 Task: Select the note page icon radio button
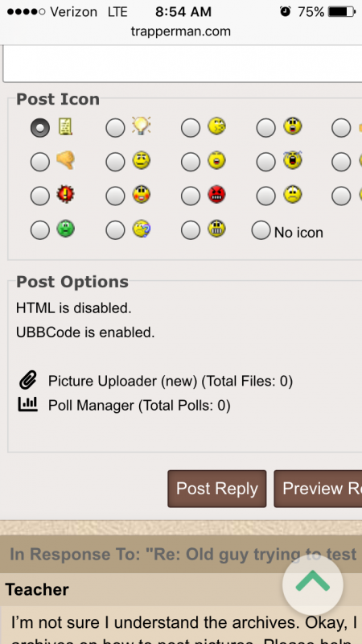[x=39, y=128]
